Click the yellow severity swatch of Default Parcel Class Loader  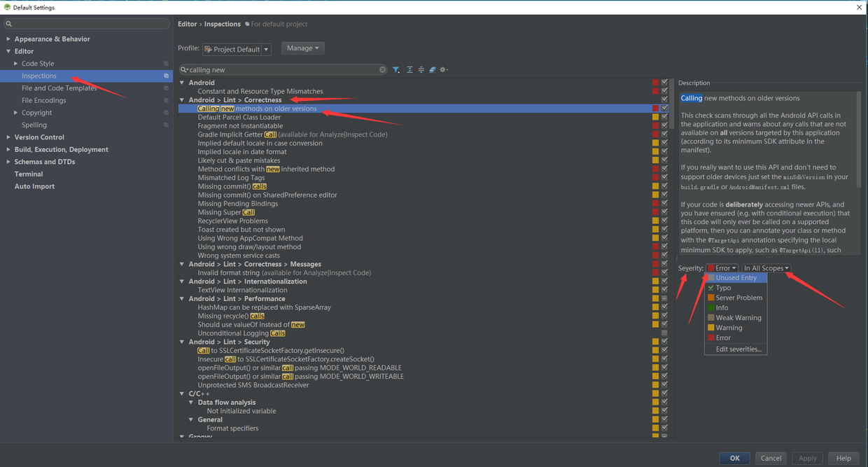coord(656,117)
